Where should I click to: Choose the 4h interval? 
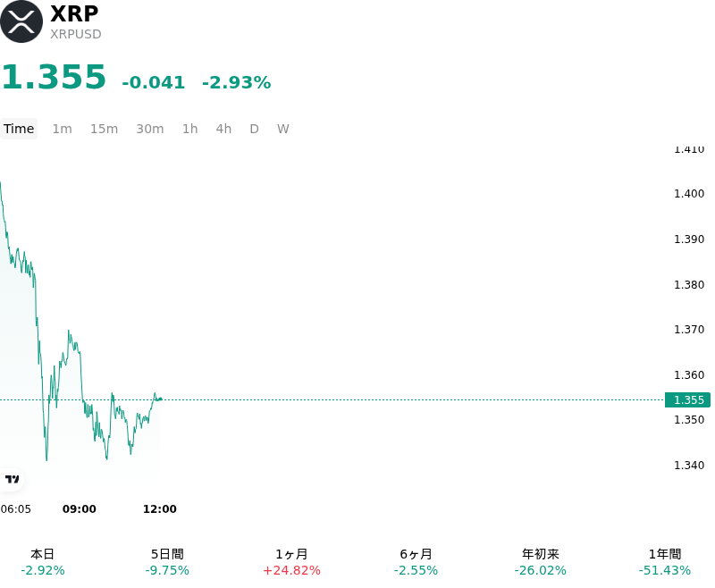[223, 129]
